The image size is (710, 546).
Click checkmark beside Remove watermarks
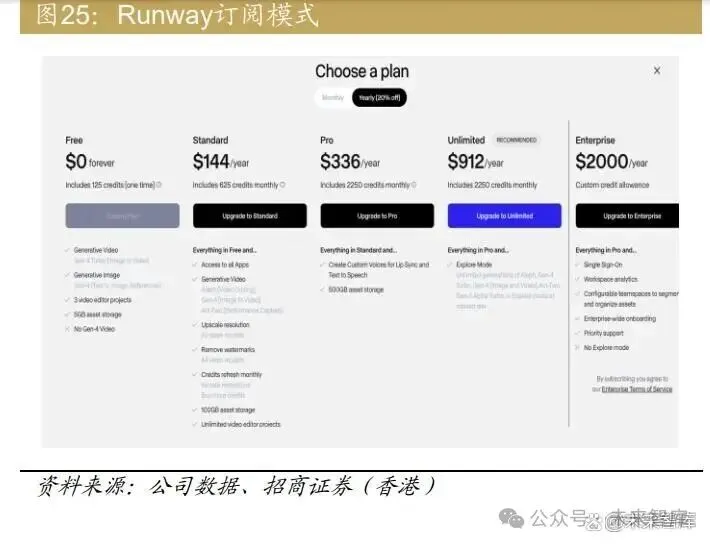(x=195, y=350)
